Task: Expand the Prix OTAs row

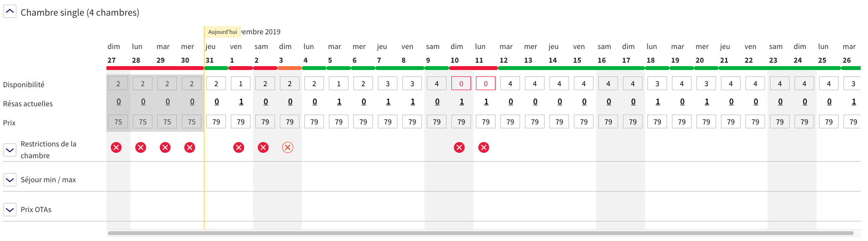Action: [x=10, y=210]
